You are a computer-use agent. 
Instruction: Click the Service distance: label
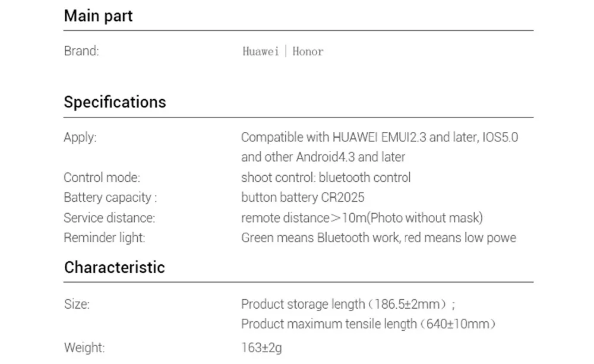(109, 218)
